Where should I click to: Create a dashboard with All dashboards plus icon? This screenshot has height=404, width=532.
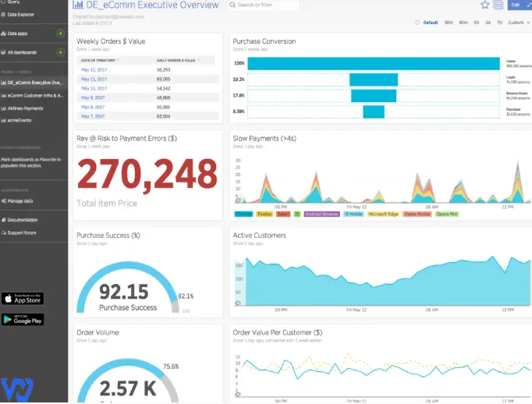pyautogui.click(x=60, y=52)
